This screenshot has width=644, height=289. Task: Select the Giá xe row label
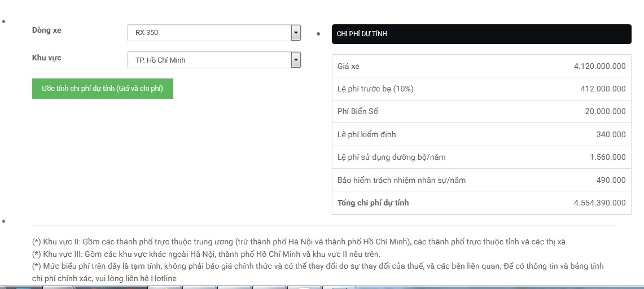point(348,66)
